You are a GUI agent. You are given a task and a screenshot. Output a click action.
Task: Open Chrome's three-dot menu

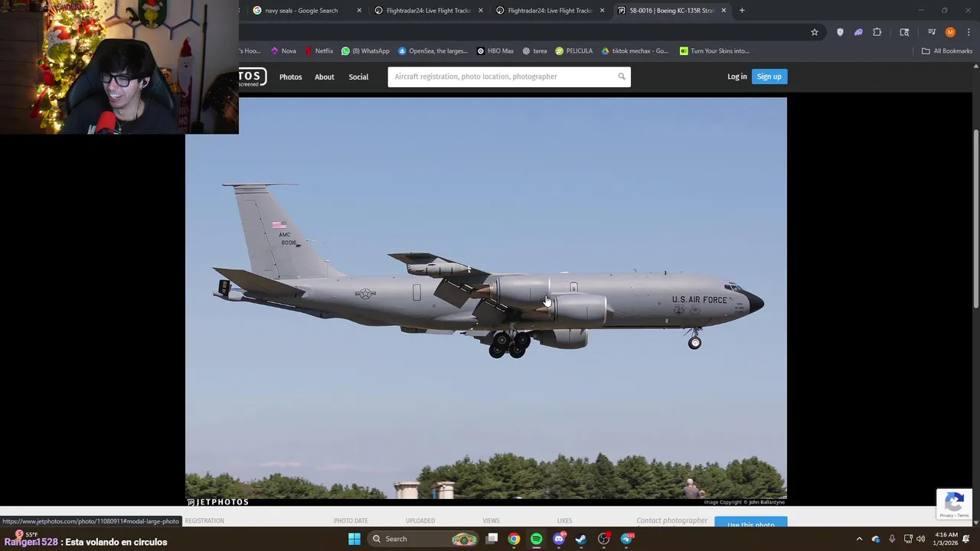pos(969,32)
